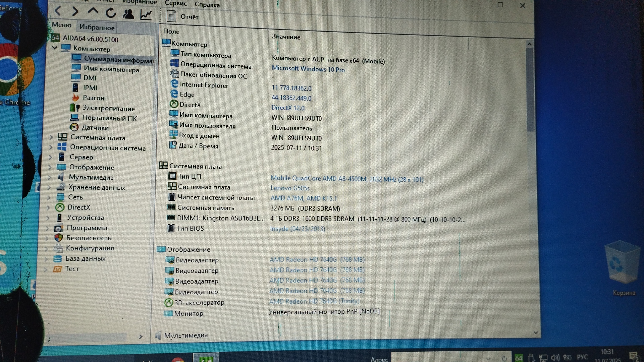Select Датчики sensors tree item
This screenshot has width=644, height=362.
click(x=95, y=128)
